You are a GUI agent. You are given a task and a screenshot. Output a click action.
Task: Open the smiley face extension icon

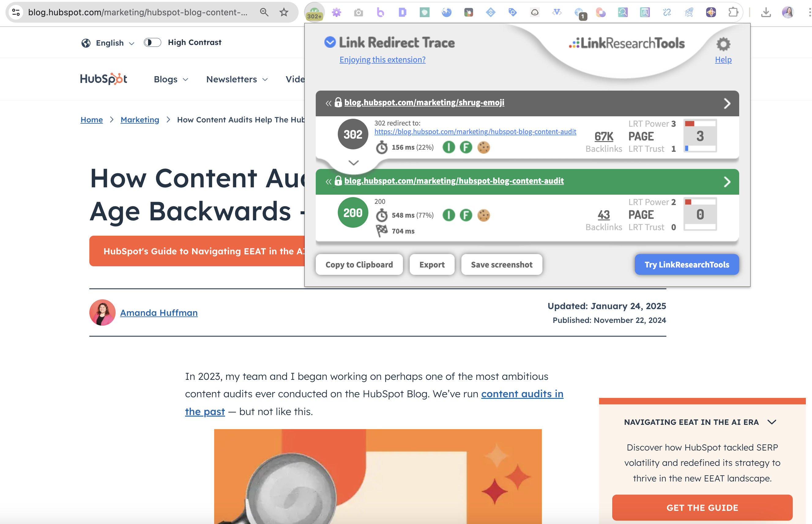535,13
